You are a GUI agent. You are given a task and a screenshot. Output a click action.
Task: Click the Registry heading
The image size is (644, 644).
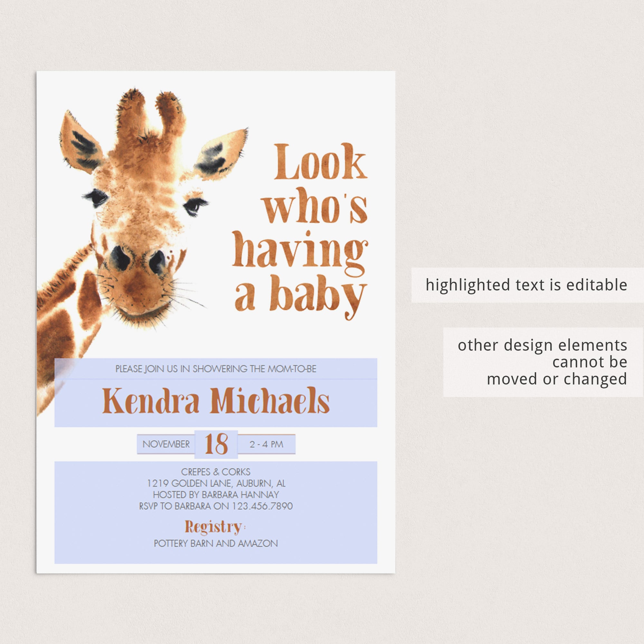(215, 527)
